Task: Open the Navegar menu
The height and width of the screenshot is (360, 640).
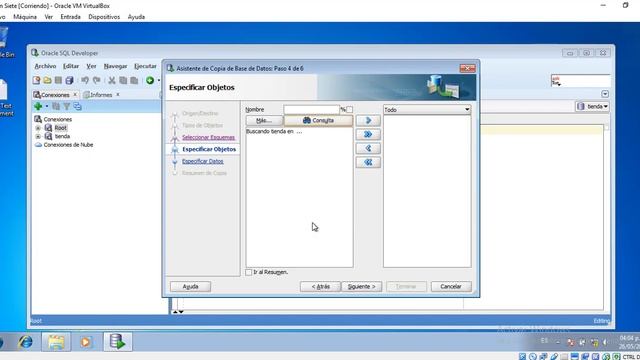Action: click(x=115, y=66)
